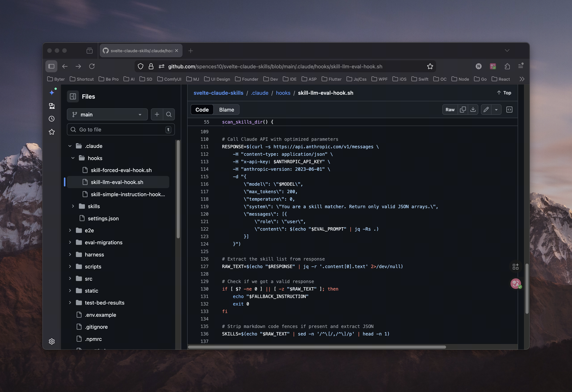Bookmark this page with the star
572x392 pixels.
tap(430, 67)
